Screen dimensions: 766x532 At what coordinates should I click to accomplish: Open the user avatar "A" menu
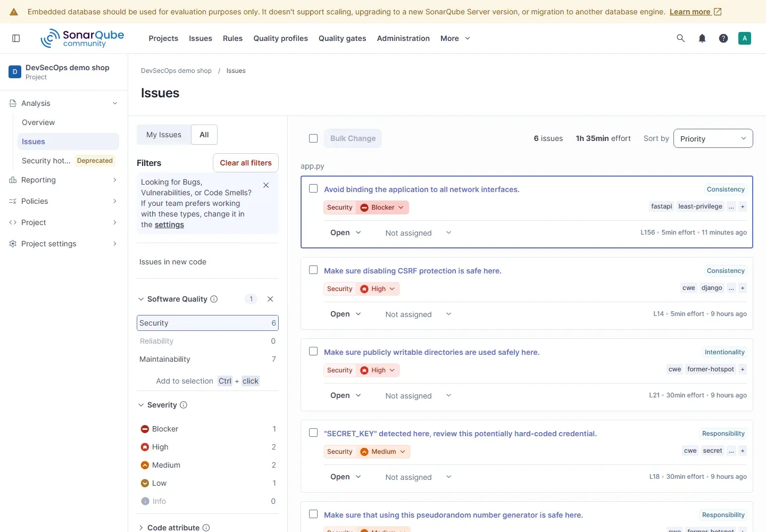tap(745, 38)
